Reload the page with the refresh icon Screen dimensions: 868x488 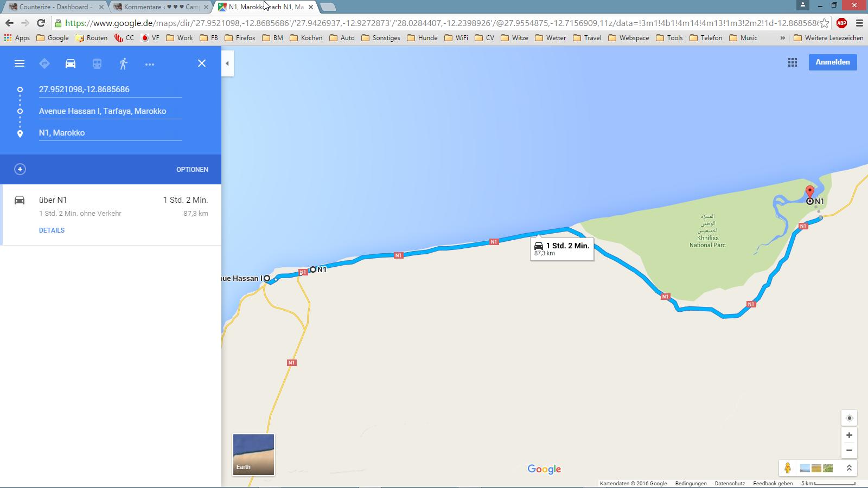(x=41, y=23)
